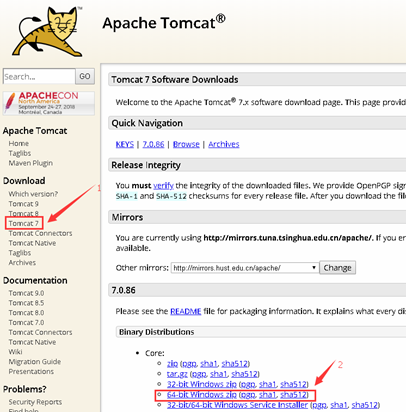
Task: Open sha512 for 64-bit Windows zip
Action: coord(293,395)
